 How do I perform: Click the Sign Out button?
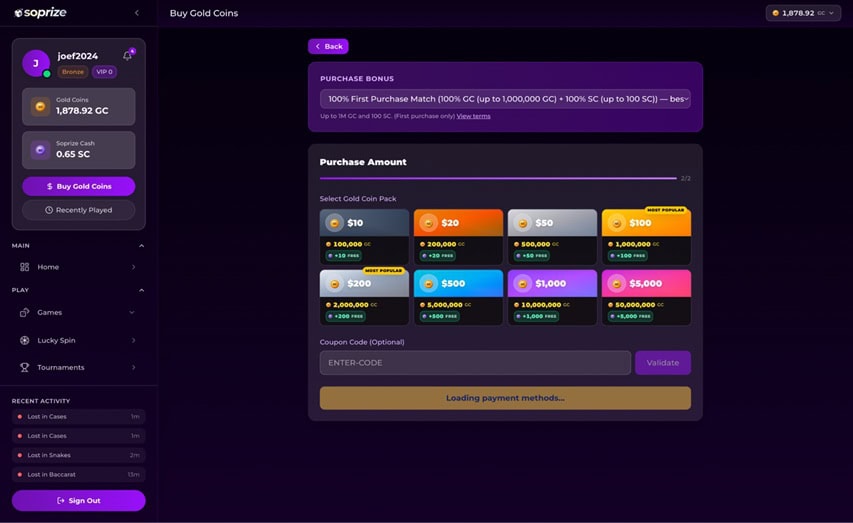click(x=78, y=501)
